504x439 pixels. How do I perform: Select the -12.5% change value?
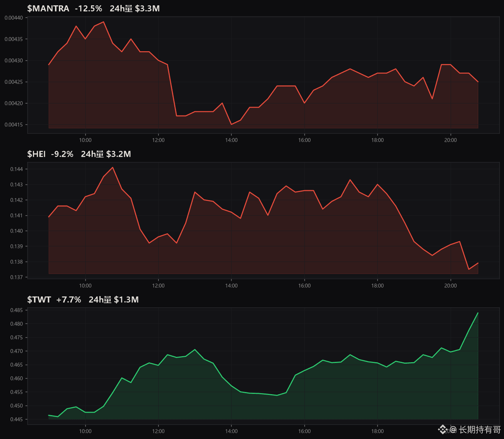88,9
